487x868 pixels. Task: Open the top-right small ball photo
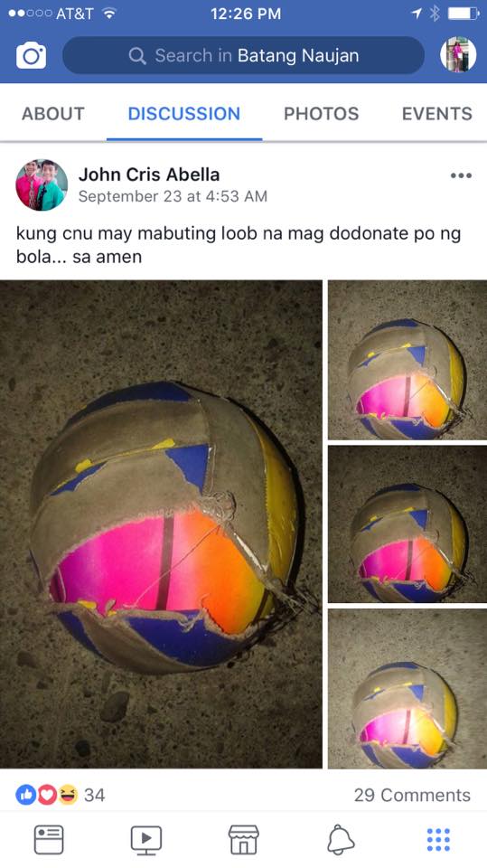click(x=407, y=360)
